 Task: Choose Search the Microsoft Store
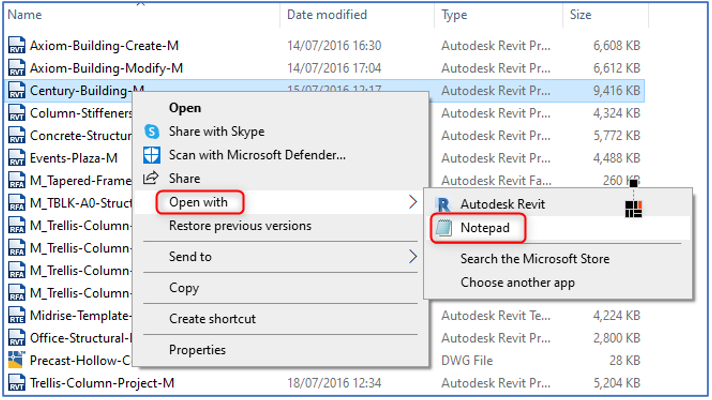(x=535, y=259)
